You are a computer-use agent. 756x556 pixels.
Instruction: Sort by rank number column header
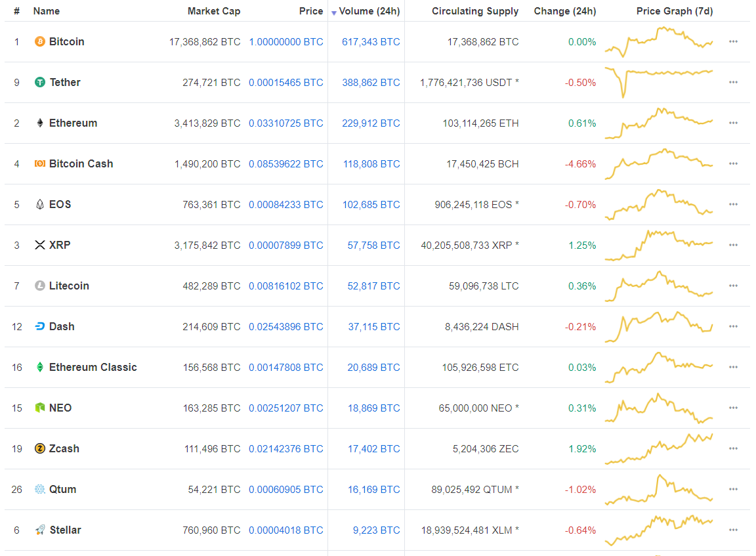17,11
